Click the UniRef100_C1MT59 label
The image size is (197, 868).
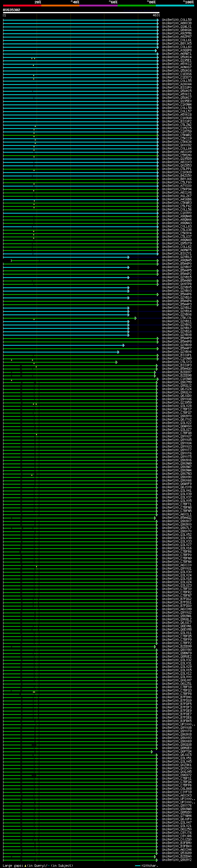176,131
